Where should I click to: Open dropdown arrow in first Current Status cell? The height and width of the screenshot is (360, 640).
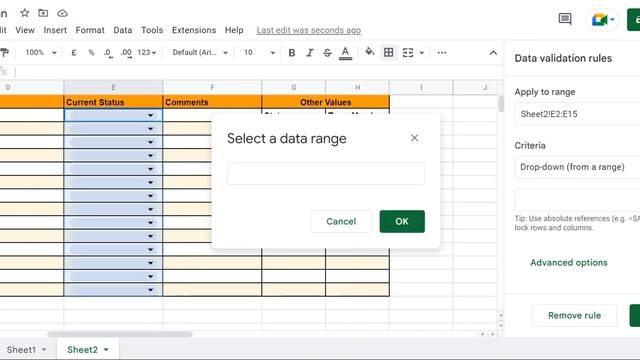[150, 116]
